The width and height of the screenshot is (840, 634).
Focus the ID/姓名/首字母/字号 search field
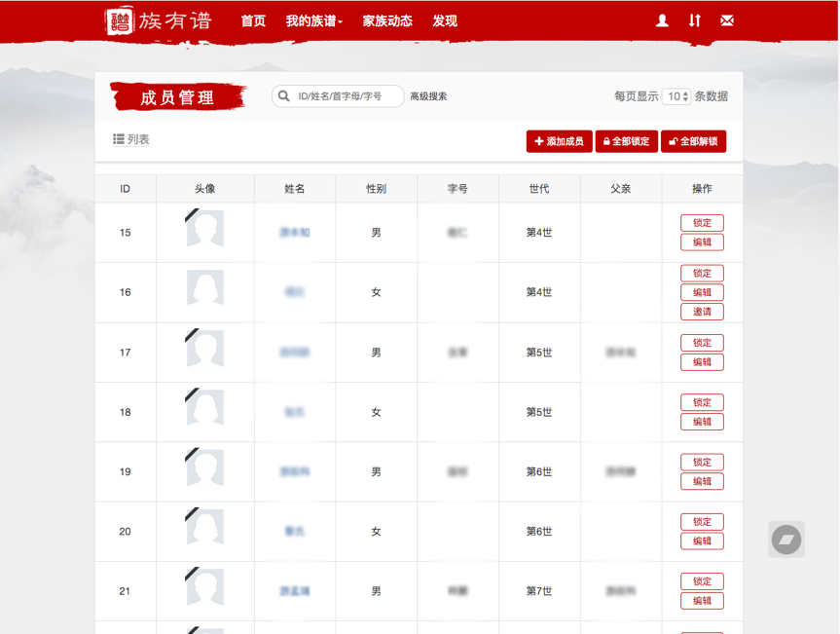pyautogui.click(x=338, y=96)
